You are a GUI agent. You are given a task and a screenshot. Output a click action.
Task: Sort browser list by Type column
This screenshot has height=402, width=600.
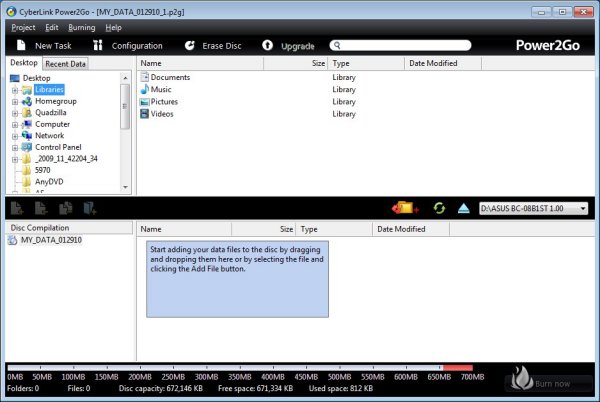366,63
